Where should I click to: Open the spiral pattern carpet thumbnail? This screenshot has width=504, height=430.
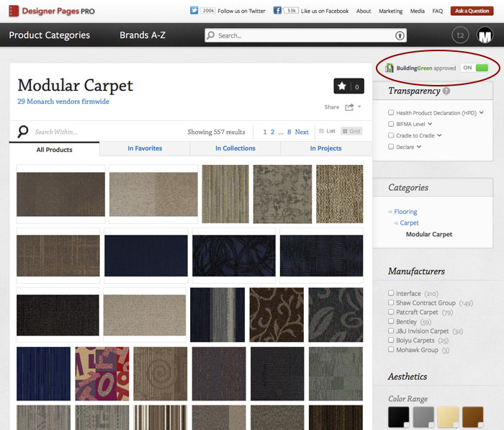(161, 374)
